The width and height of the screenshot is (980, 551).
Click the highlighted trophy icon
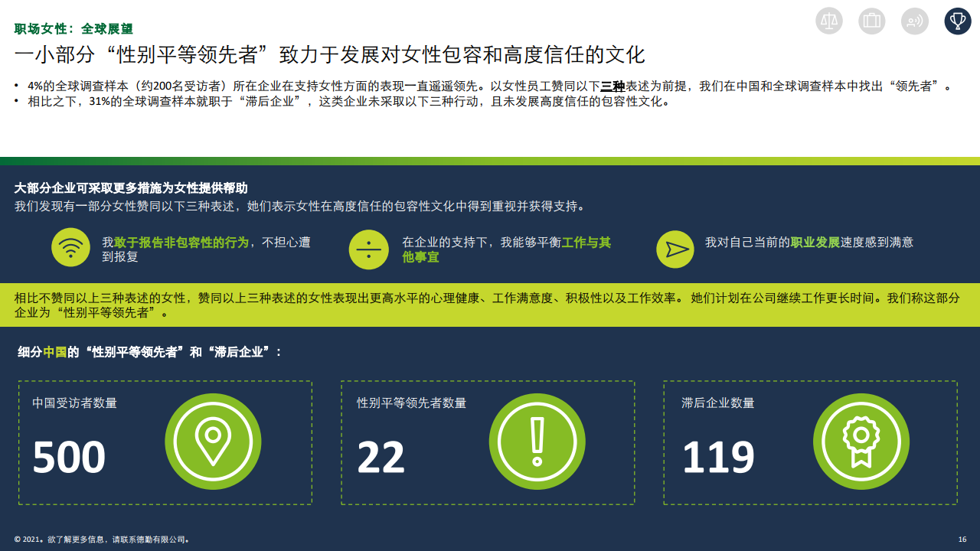[x=957, y=21]
